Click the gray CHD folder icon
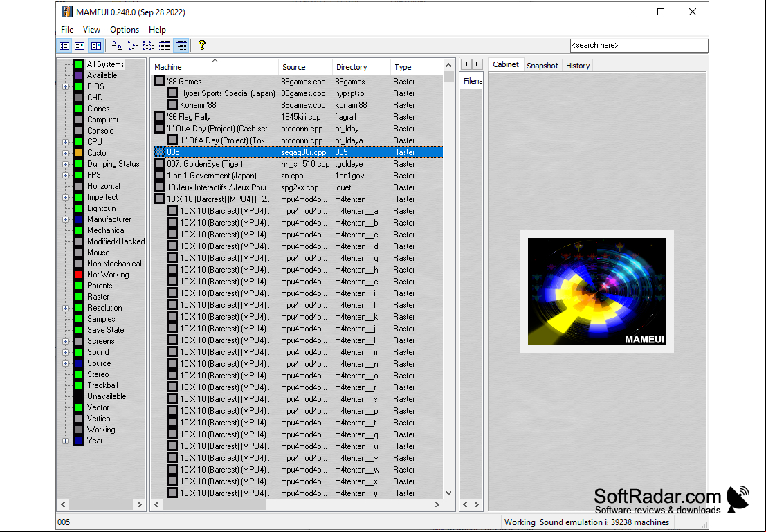The width and height of the screenshot is (766, 532). click(x=78, y=98)
